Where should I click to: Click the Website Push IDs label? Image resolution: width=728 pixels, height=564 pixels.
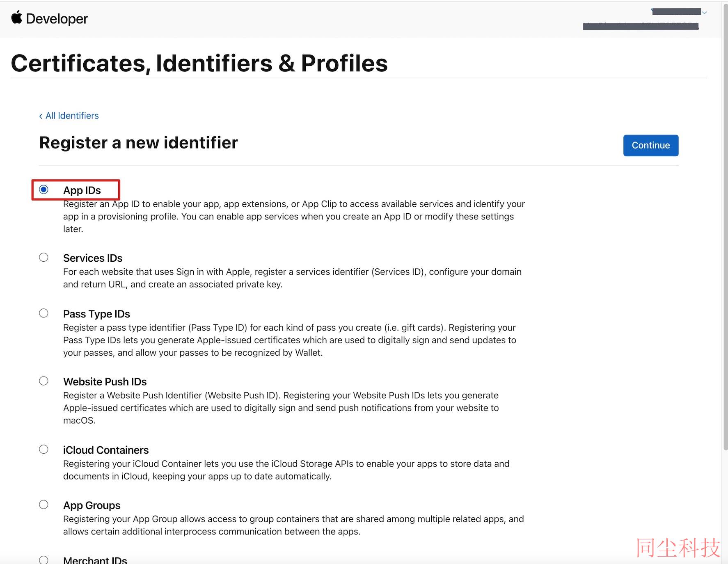click(105, 381)
